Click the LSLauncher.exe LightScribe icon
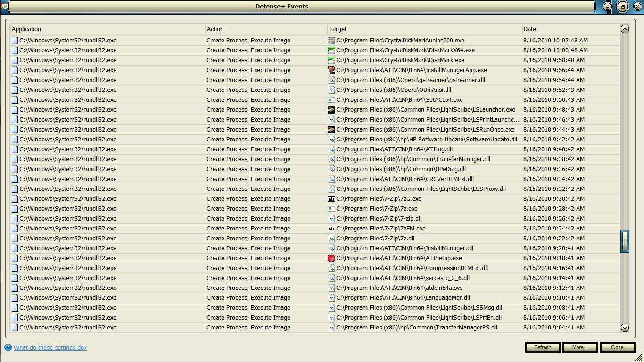Screen dimensions: 644x362 click(x=331, y=110)
